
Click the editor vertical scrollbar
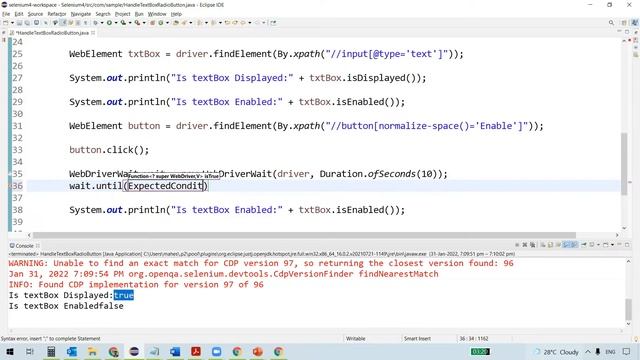coord(624,163)
